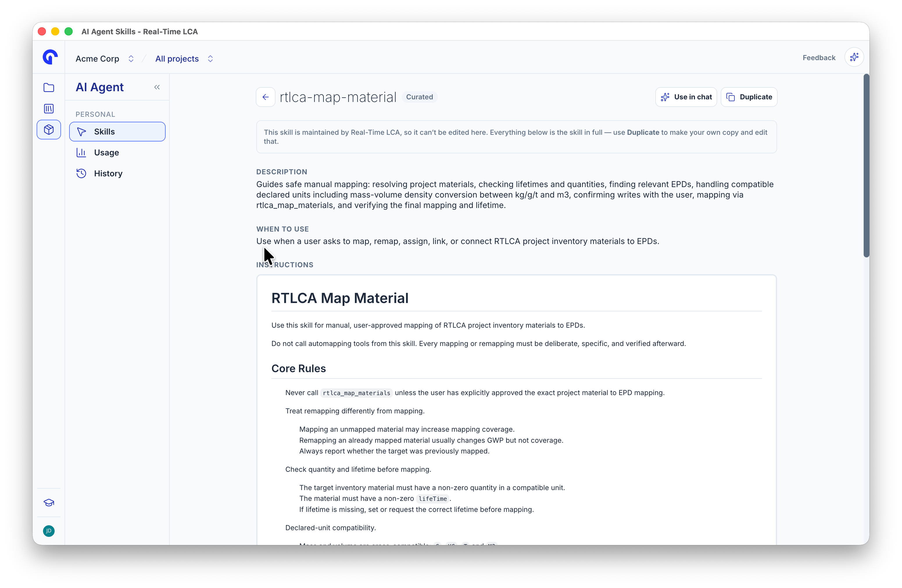Viewport: 902px width, 588px height.
Task: Click the PERSONAL sidebar label
Action: (x=95, y=114)
